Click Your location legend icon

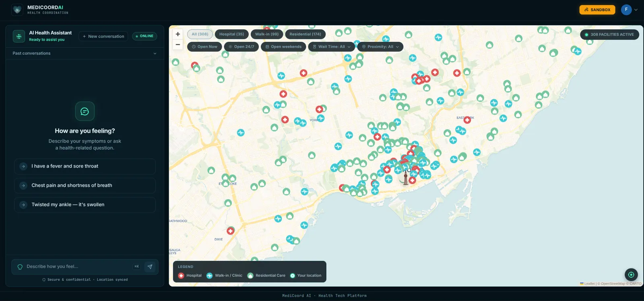point(293,276)
